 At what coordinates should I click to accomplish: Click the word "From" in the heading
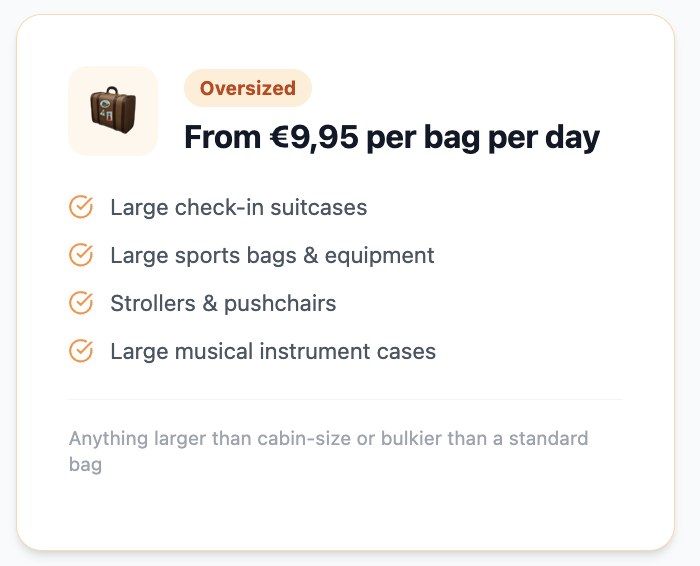pyautogui.click(x=223, y=137)
